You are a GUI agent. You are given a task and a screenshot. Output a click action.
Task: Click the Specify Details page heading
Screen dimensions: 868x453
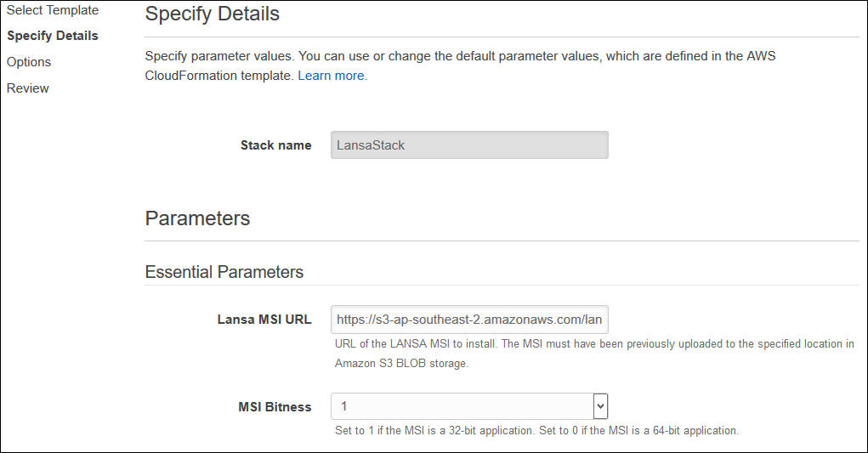[x=213, y=14]
